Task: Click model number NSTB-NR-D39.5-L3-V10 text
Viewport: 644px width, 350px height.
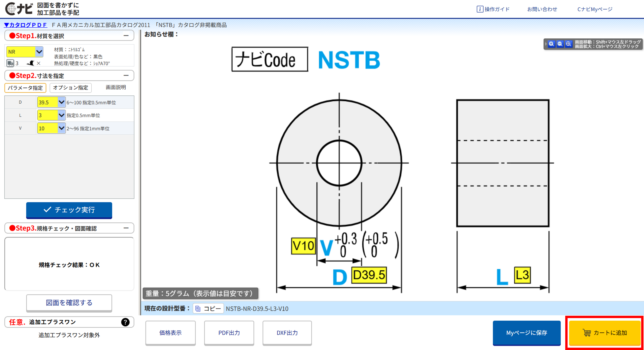Action: coord(257,309)
